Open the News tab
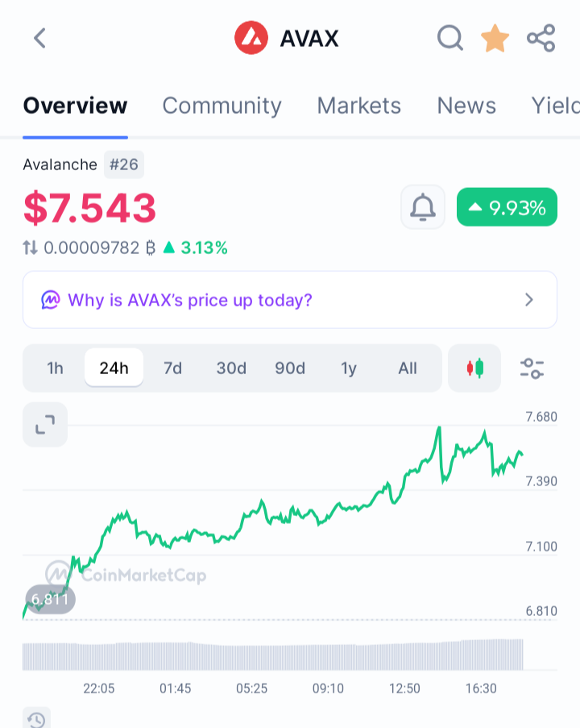580x728 pixels. [466, 106]
